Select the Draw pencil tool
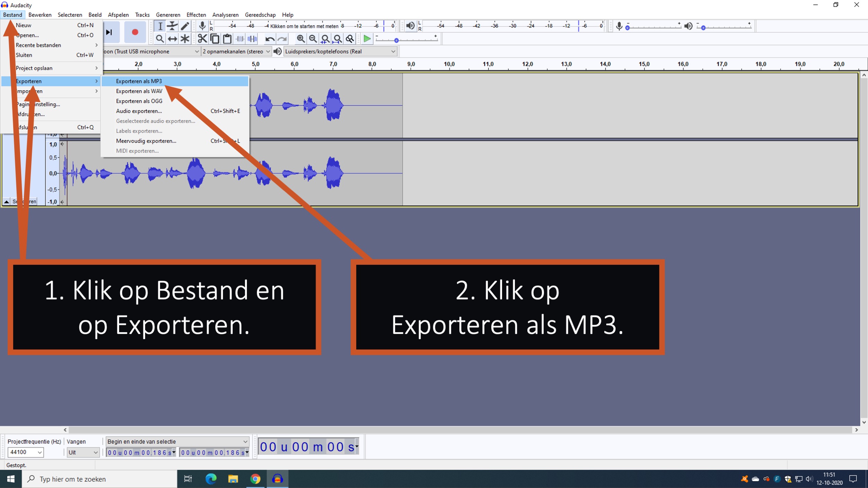The image size is (868, 488). (185, 26)
